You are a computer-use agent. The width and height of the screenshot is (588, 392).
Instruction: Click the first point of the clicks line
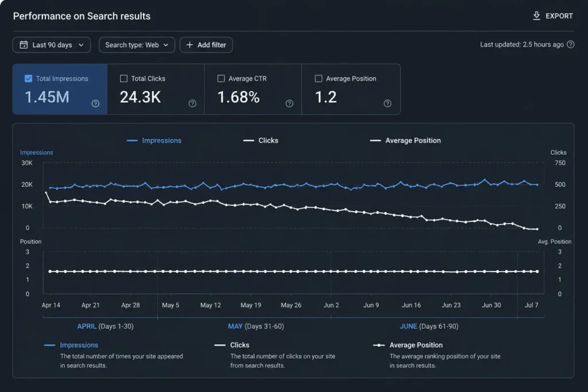click(x=46, y=193)
